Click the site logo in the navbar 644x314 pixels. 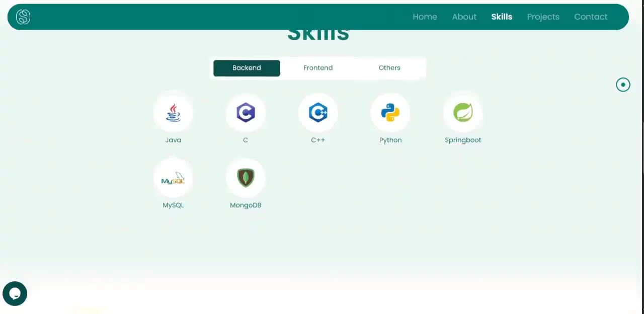[x=23, y=17]
